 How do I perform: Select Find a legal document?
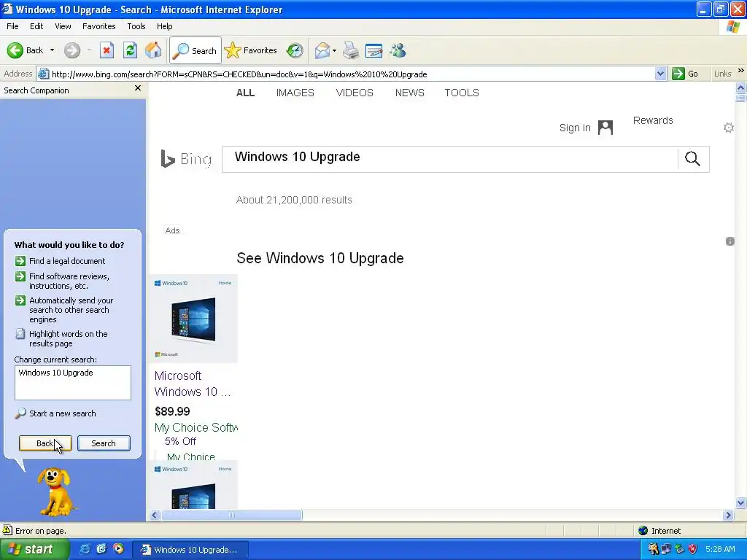(x=67, y=261)
